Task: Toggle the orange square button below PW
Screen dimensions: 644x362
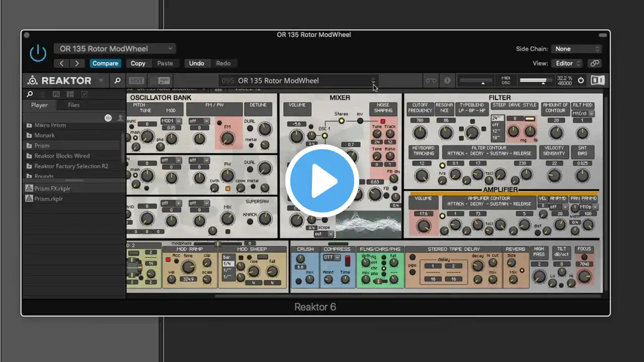Action: point(227,189)
